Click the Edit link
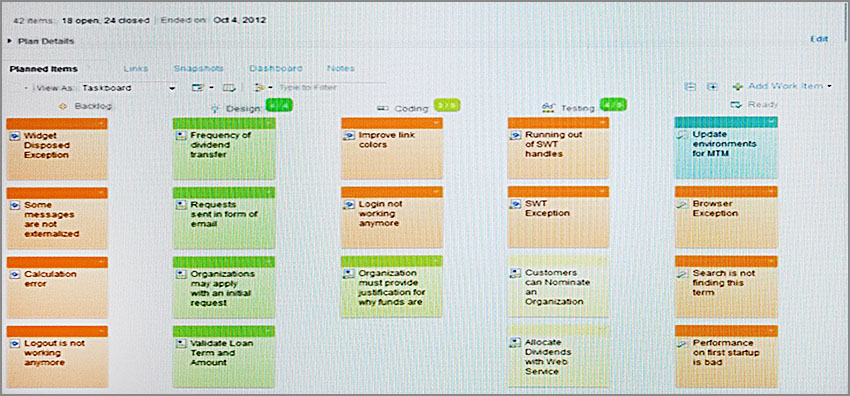 tap(819, 39)
